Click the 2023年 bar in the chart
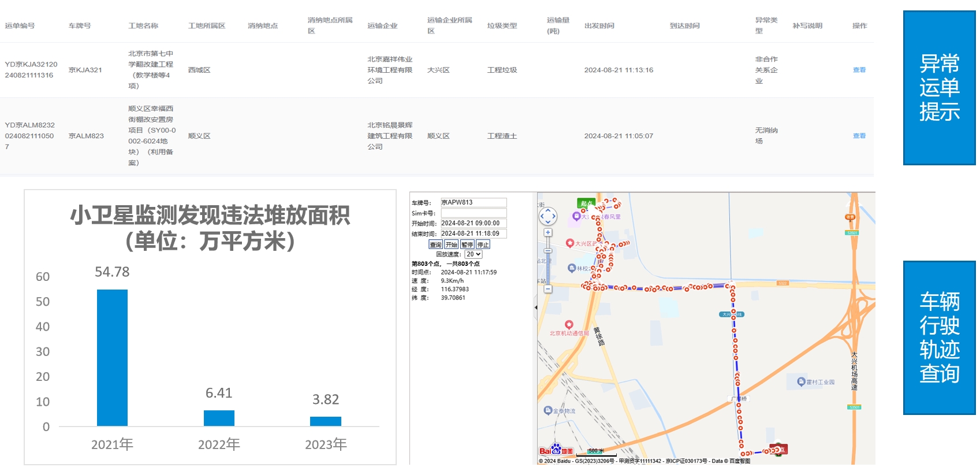The height and width of the screenshot is (467, 980). [326, 422]
